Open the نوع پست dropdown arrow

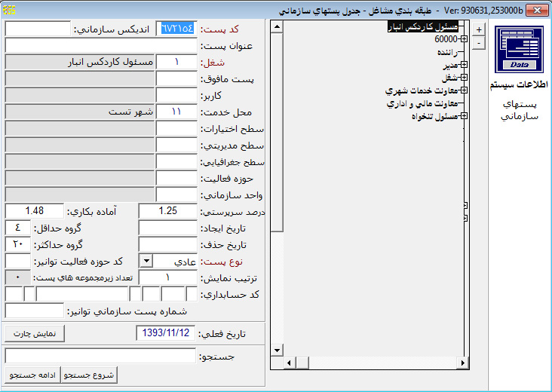click(146, 261)
